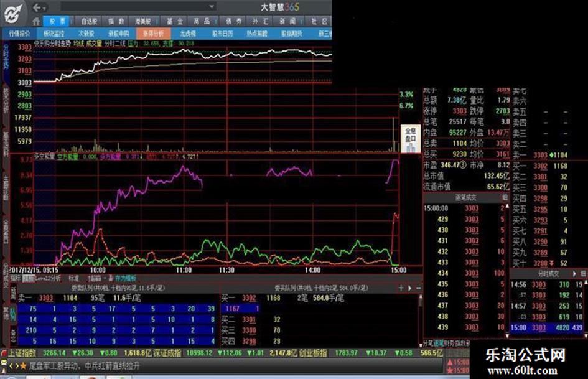This screenshot has height=379, width=588.
Task: Click the 创业板指 label in status bar
Action: [x=313, y=353]
